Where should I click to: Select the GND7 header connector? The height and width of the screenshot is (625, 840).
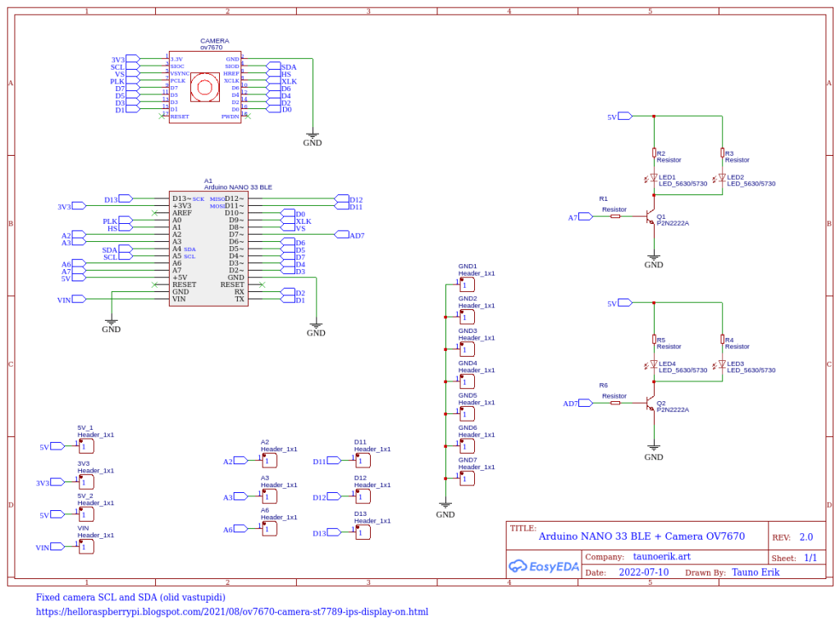pos(467,478)
